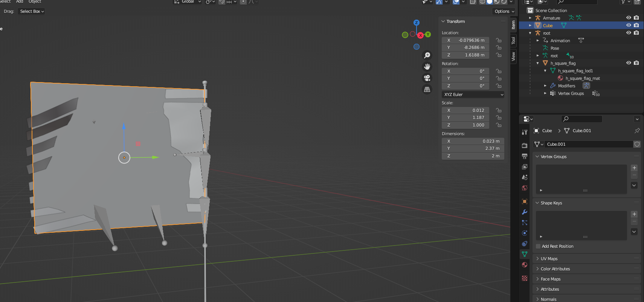The width and height of the screenshot is (644, 302).
Task: Hide the Armature object with eye icon
Action: click(x=629, y=18)
